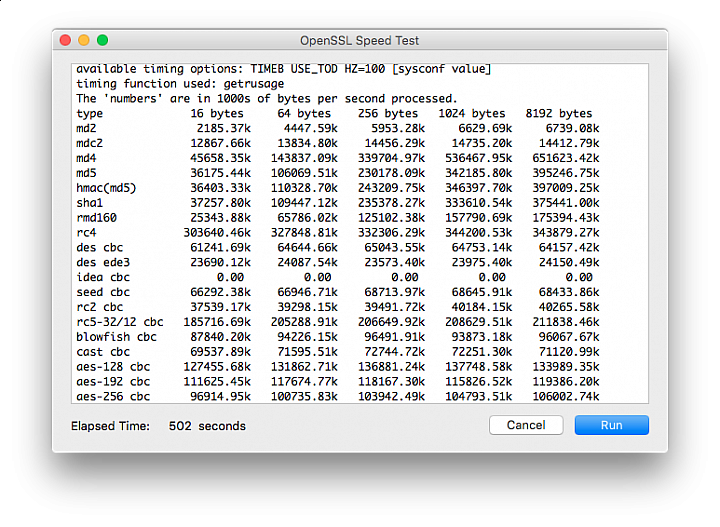Viewport: 720px width, 527px height.
Task: Minimize window with the yellow button
Action: point(84,40)
